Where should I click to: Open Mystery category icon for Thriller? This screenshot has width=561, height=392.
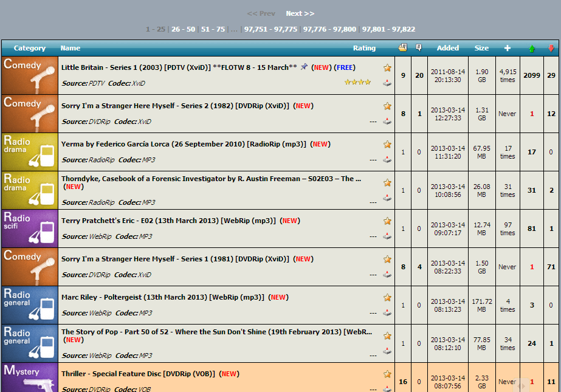30,377
